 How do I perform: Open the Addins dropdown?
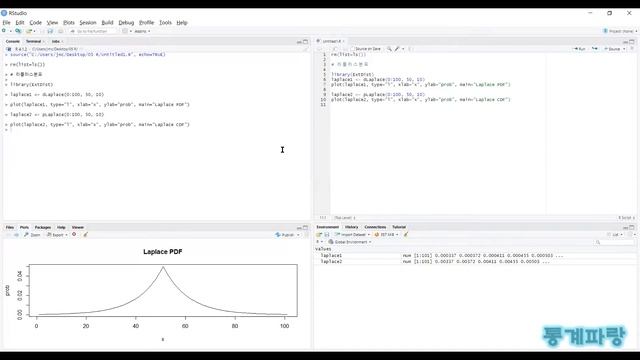tap(142, 31)
